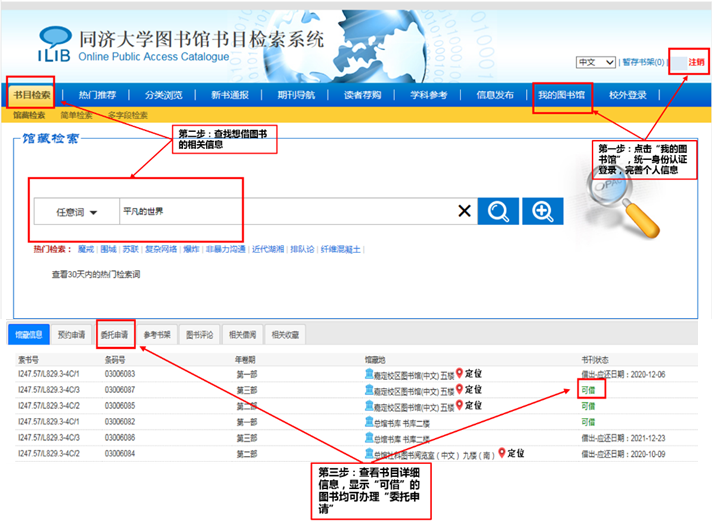This screenshot has width=712, height=521.
Task: Open the 书目检索 menu
Action: [x=32, y=95]
